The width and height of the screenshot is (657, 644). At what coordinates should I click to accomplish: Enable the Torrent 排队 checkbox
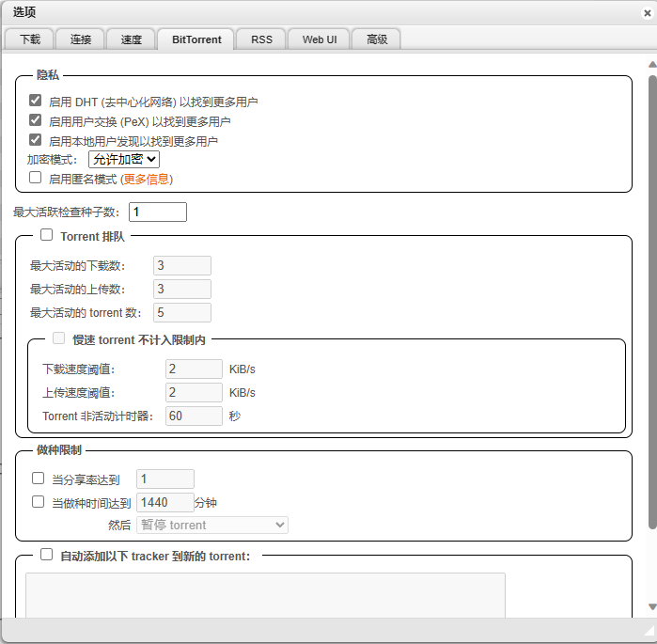[47, 236]
